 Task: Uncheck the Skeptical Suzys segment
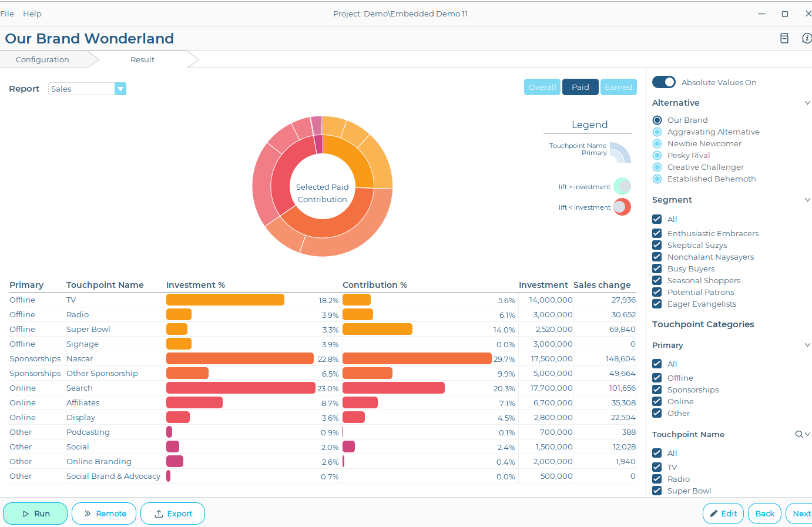pos(656,245)
